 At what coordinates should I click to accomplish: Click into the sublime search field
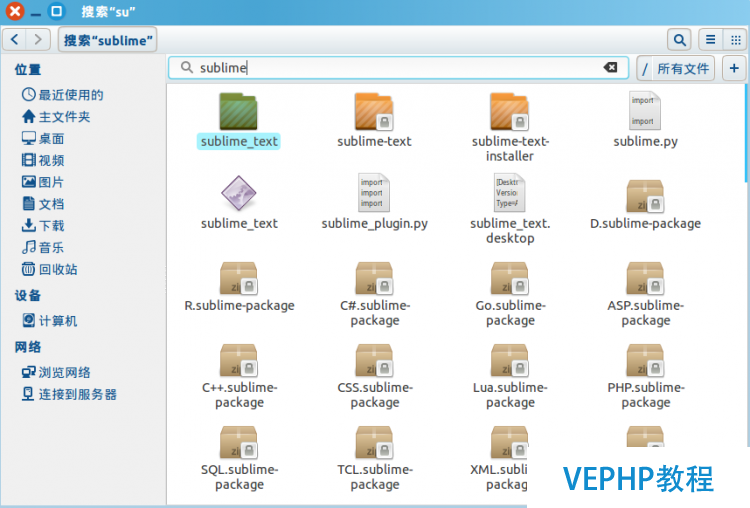coord(397,67)
